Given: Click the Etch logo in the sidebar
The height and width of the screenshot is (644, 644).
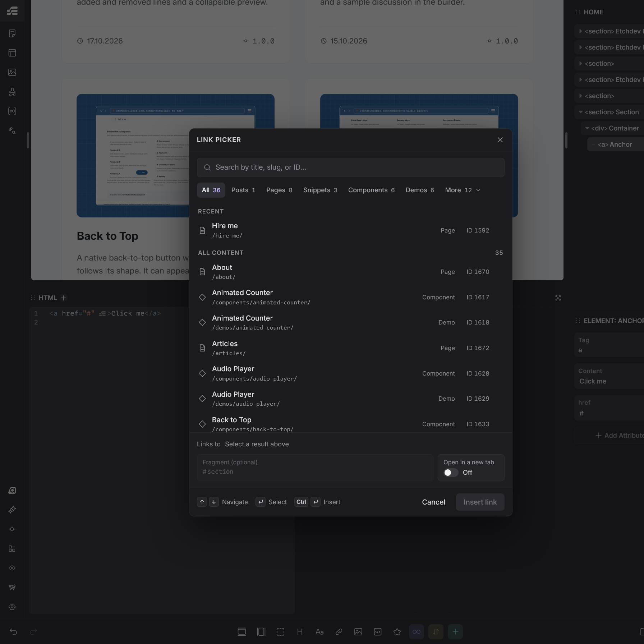Looking at the screenshot, I should pos(12,11).
